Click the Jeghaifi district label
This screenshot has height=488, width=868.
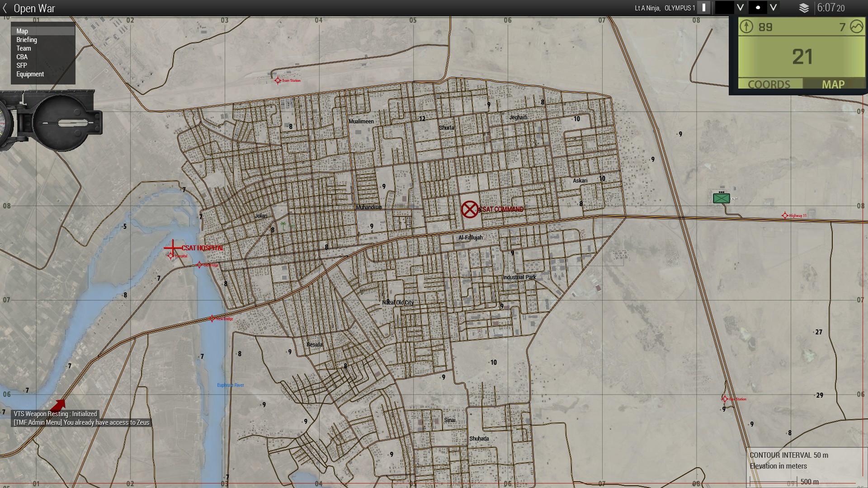pyautogui.click(x=519, y=117)
